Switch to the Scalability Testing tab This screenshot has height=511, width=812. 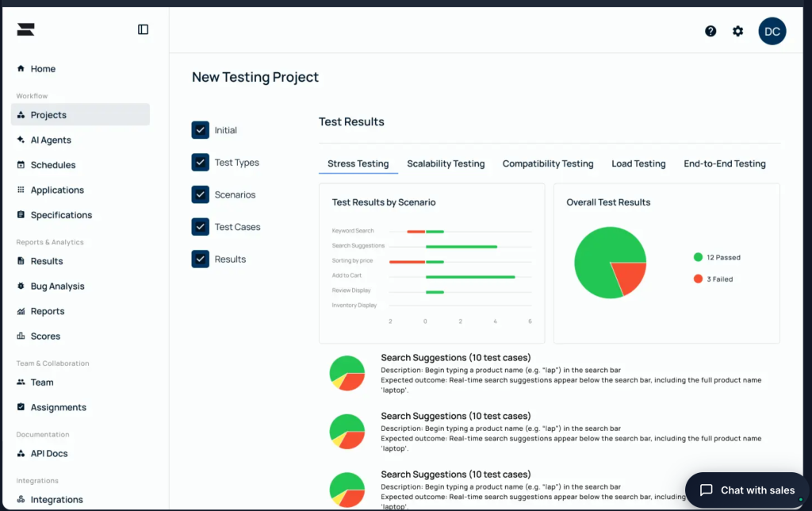(446, 163)
